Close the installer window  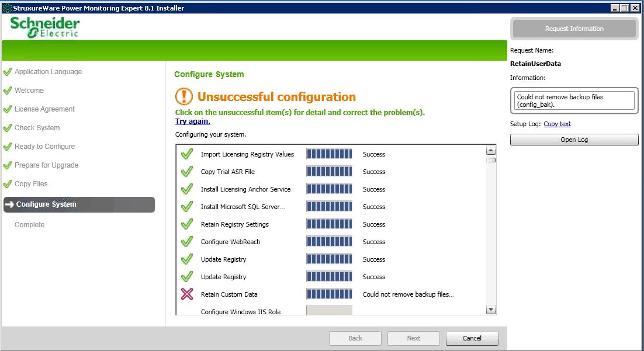tap(635, 8)
